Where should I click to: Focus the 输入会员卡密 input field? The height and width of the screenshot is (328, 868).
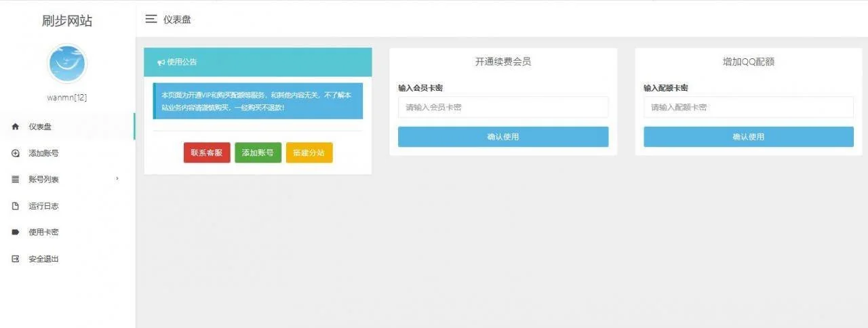tap(502, 107)
